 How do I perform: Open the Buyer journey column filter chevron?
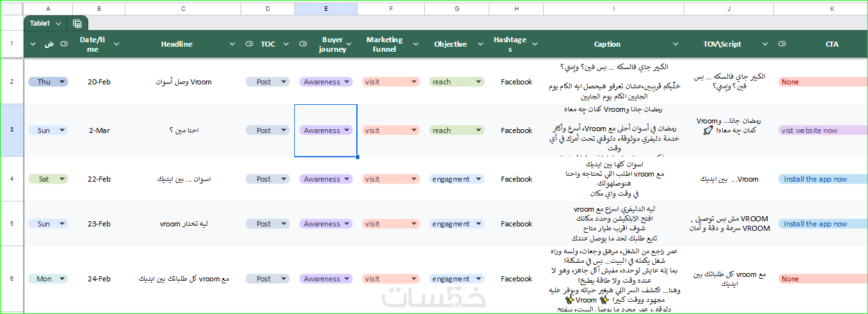349,44
